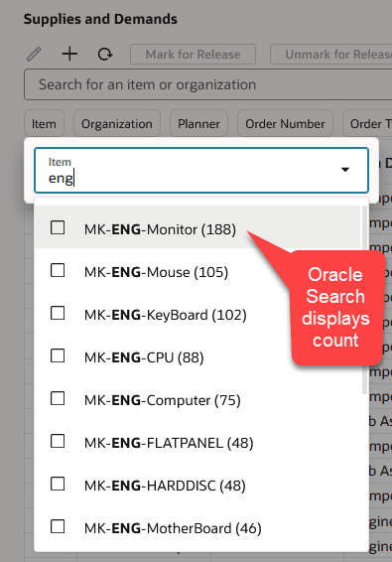Click the pencil edit icon
This screenshot has width=392, height=562.
34,55
